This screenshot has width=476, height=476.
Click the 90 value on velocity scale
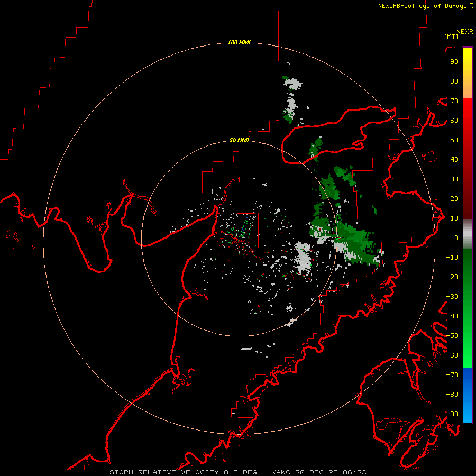click(454, 62)
